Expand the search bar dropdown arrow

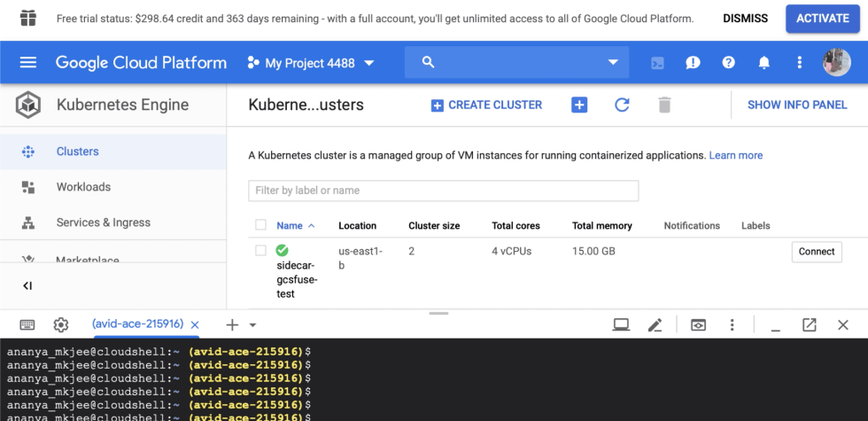tap(613, 62)
